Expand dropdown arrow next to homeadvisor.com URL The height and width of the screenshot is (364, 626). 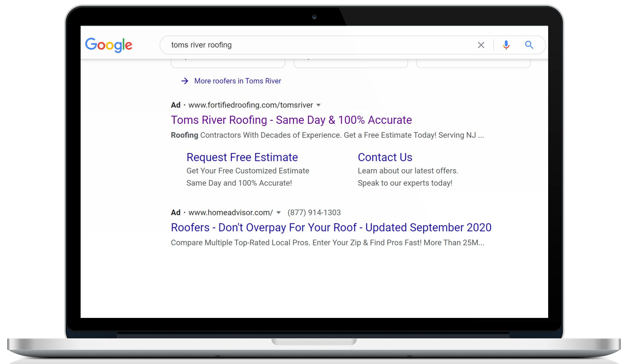279,213
